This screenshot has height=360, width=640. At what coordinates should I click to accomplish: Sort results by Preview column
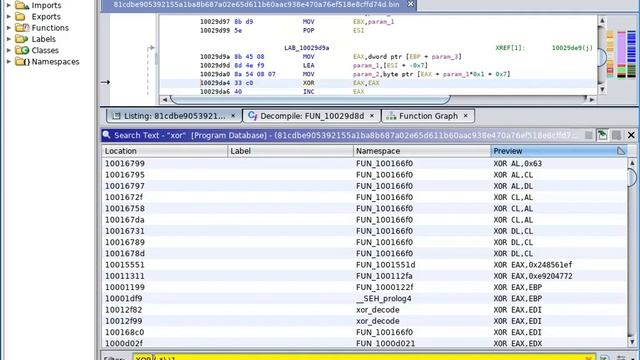tap(559, 151)
